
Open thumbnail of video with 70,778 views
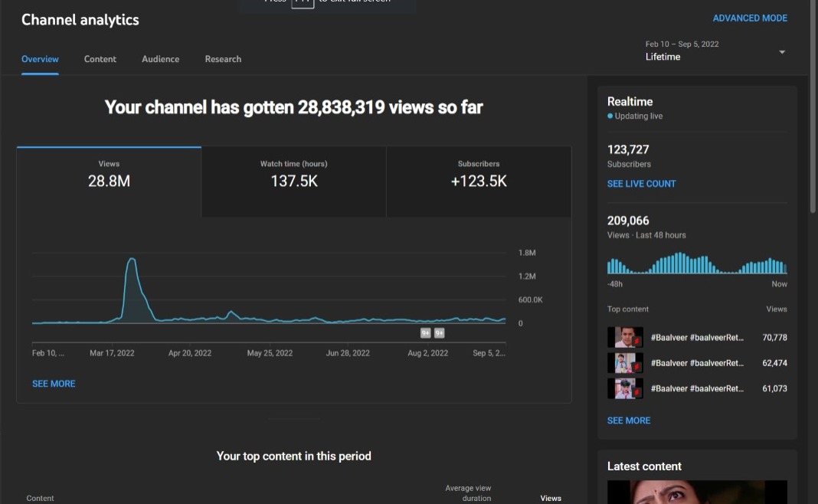(625, 338)
